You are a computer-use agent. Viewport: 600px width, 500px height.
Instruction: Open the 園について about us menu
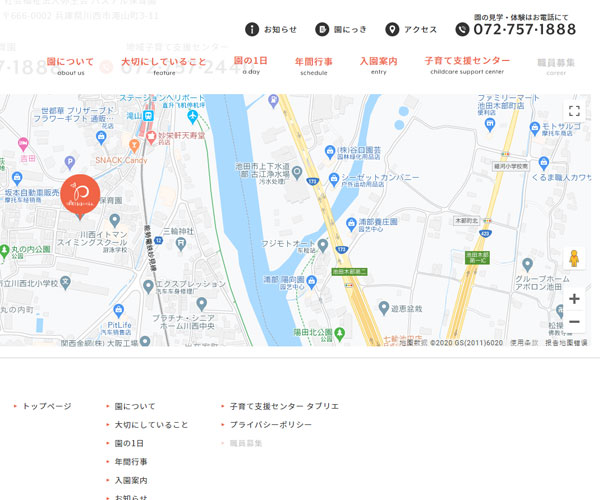(x=71, y=65)
